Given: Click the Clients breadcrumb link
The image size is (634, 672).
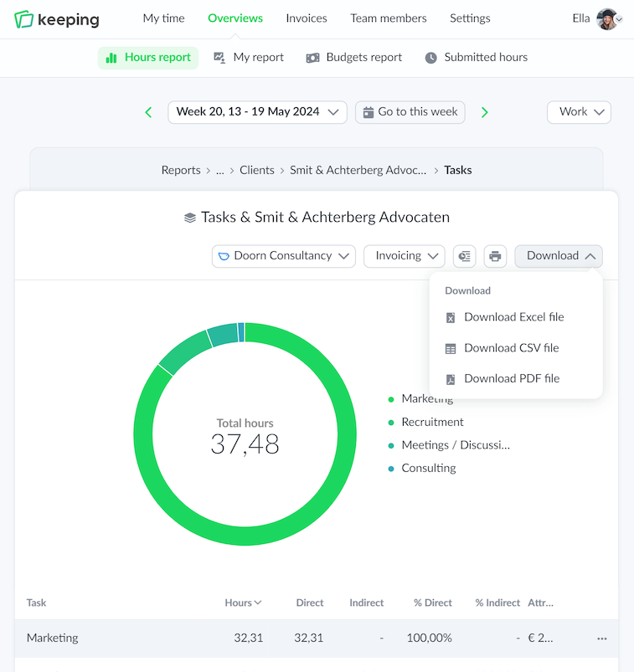Looking at the screenshot, I should click(257, 171).
